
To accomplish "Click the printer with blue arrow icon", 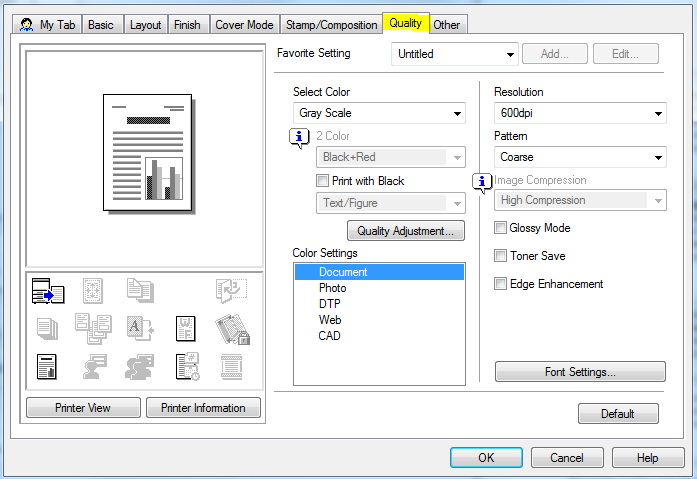I will [x=47, y=291].
